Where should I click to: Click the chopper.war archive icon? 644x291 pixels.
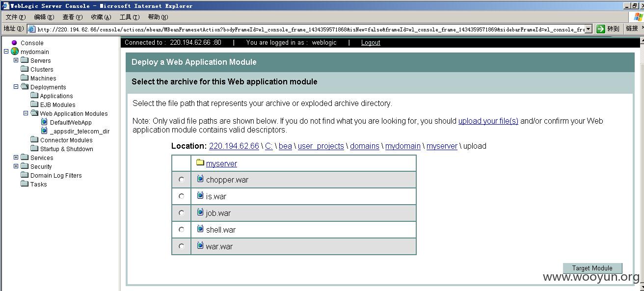(200, 179)
